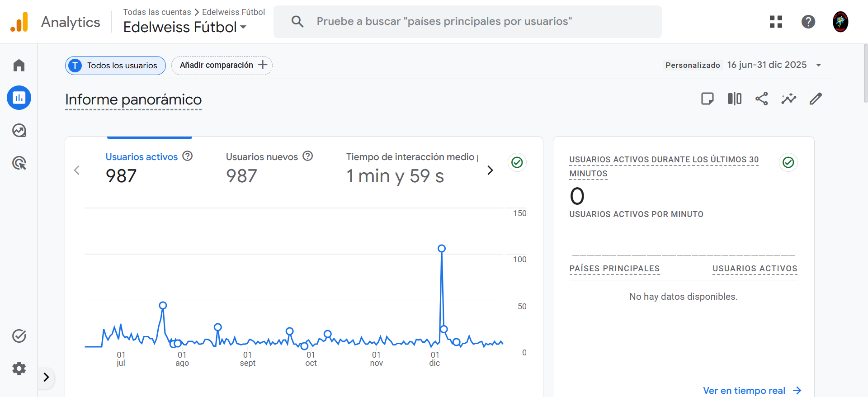
Task: Show previous metrics with left chevron
Action: tap(77, 170)
